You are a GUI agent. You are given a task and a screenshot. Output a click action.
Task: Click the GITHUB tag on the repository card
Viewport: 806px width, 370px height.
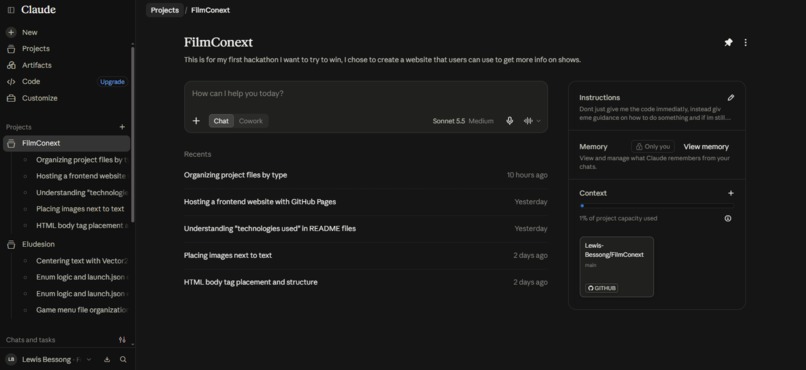(x=601, y=288)
